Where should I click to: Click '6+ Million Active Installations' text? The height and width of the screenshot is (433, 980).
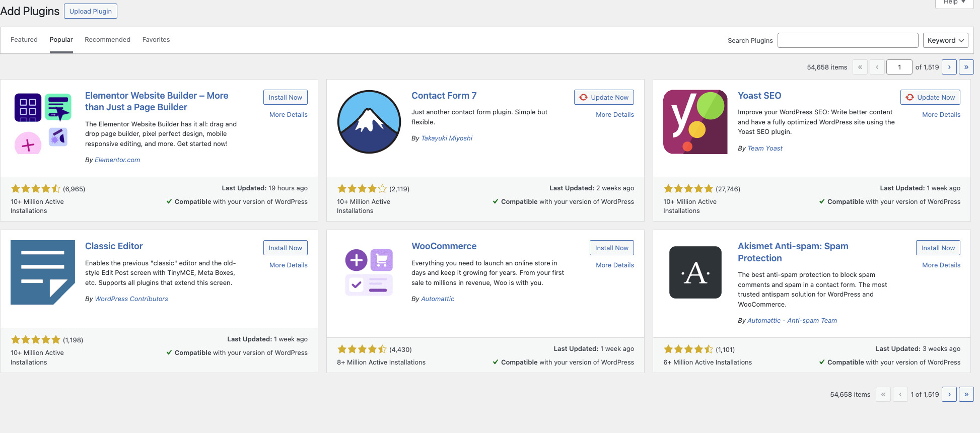point(708,363)
